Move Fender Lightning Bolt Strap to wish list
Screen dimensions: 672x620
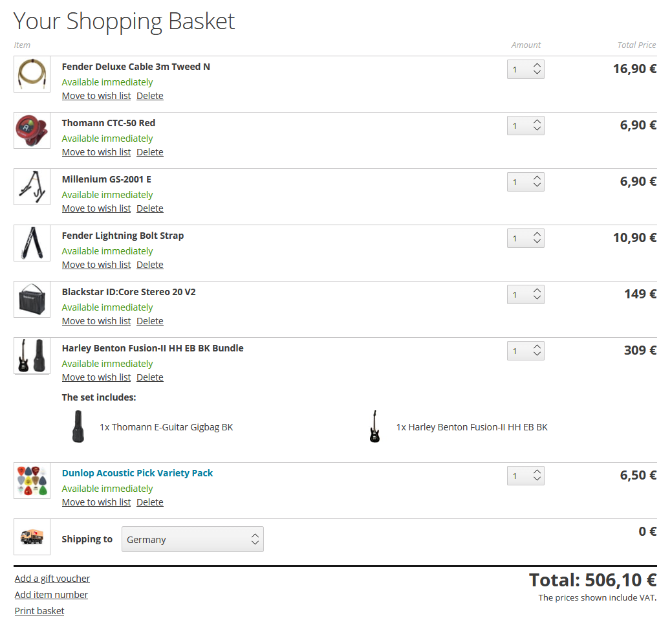96,265
